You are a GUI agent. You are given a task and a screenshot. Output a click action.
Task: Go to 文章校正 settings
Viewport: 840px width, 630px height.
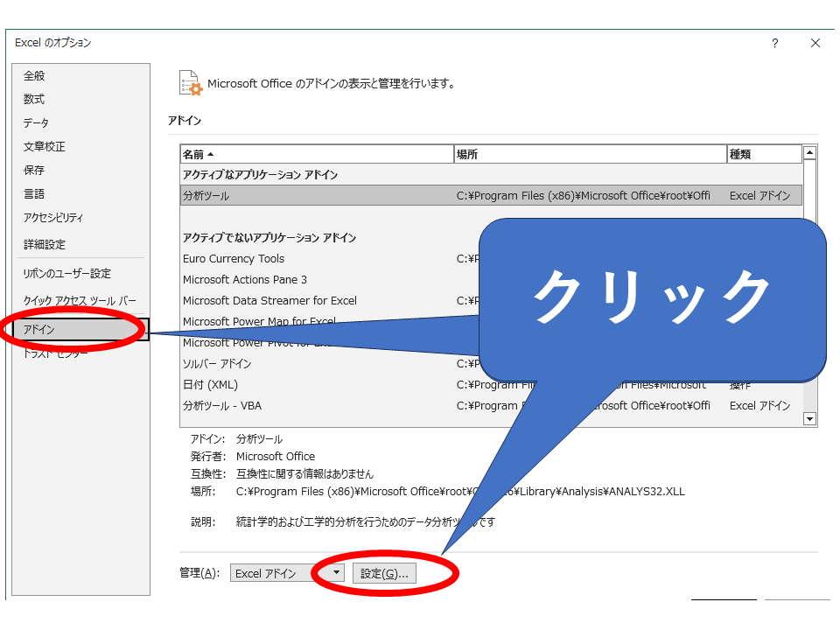pos(45,147)
